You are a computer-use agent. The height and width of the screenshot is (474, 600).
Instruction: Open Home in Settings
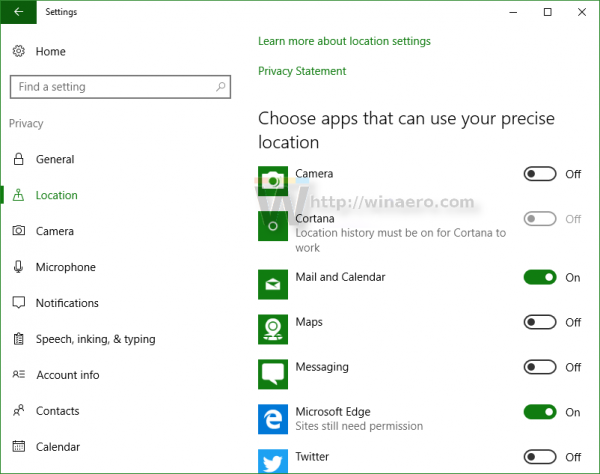51,51
